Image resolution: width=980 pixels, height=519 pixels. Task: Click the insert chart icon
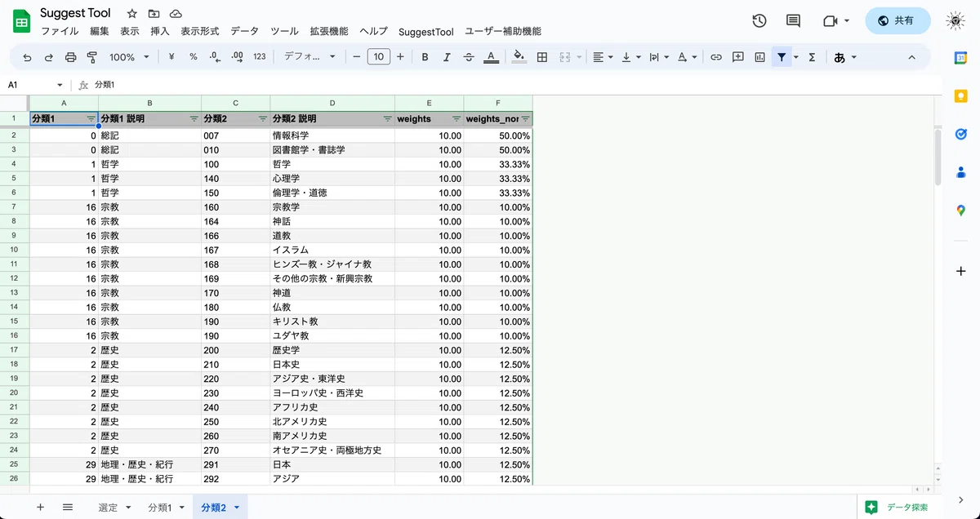[760, 57]
